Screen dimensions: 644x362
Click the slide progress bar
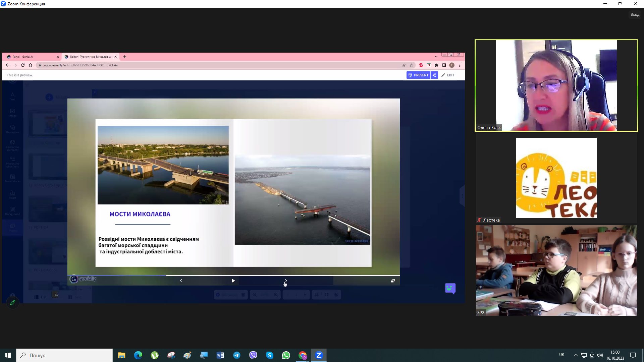(x=233, y=276)
